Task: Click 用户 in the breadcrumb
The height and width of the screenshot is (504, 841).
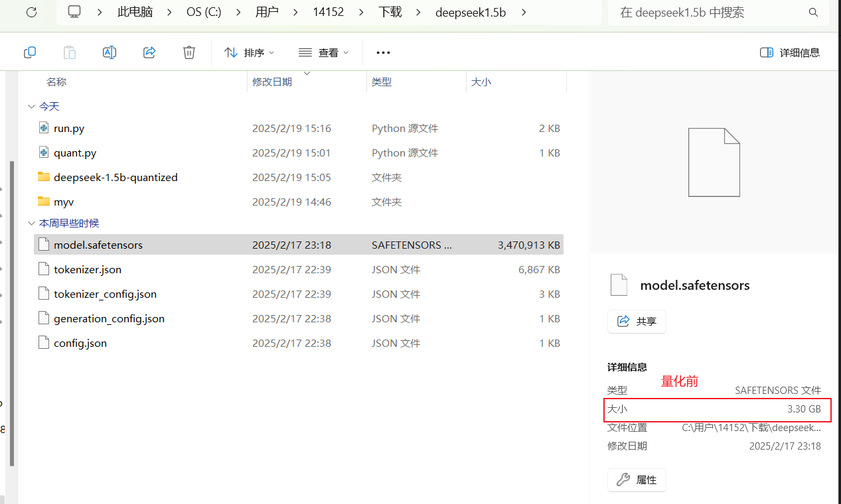Action: (x=267, y=12)
